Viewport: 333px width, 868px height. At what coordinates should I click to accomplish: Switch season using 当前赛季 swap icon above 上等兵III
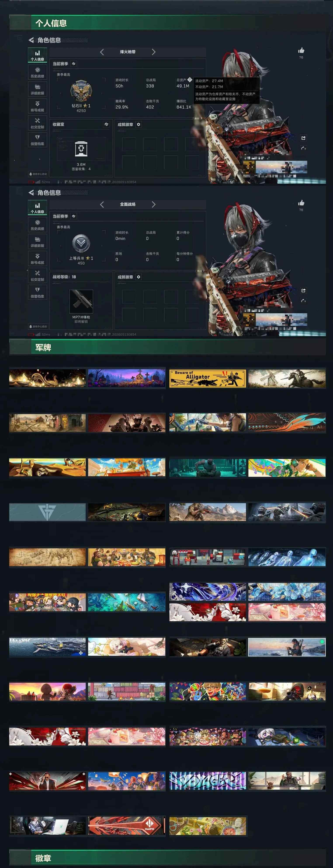74,216
